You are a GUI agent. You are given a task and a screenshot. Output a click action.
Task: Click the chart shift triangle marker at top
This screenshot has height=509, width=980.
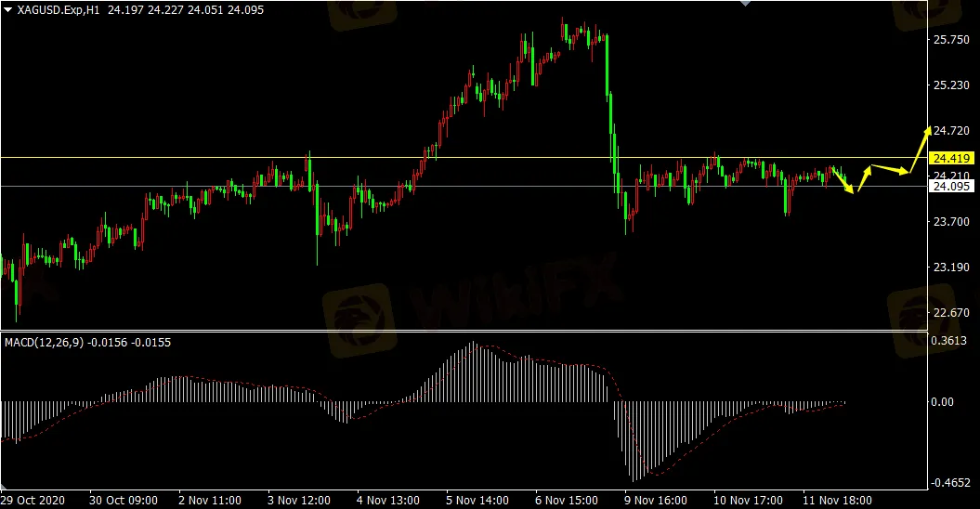pos(745,3)
